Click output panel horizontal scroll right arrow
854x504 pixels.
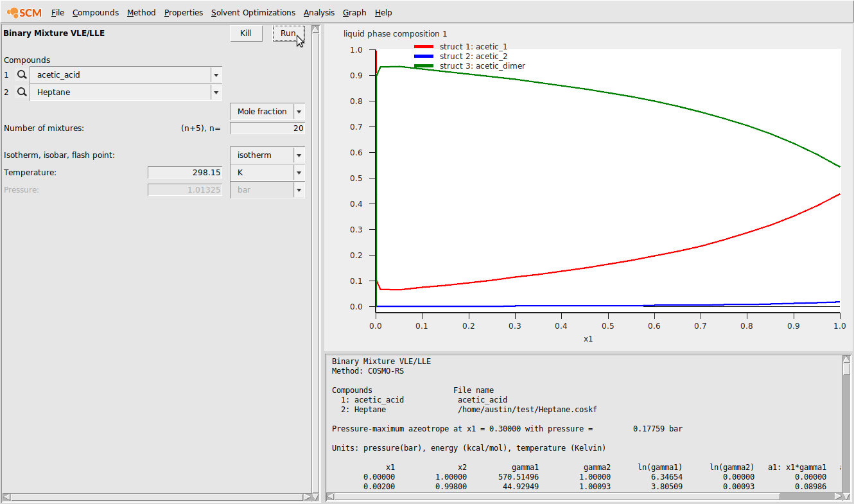click(x=838, y=497)
